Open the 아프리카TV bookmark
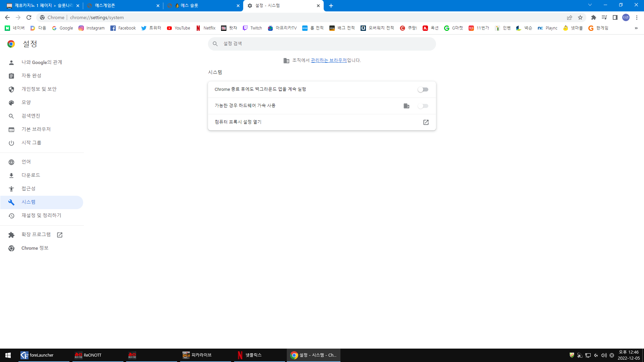Screen dimensions: 644x362 (x=282, y=28)
